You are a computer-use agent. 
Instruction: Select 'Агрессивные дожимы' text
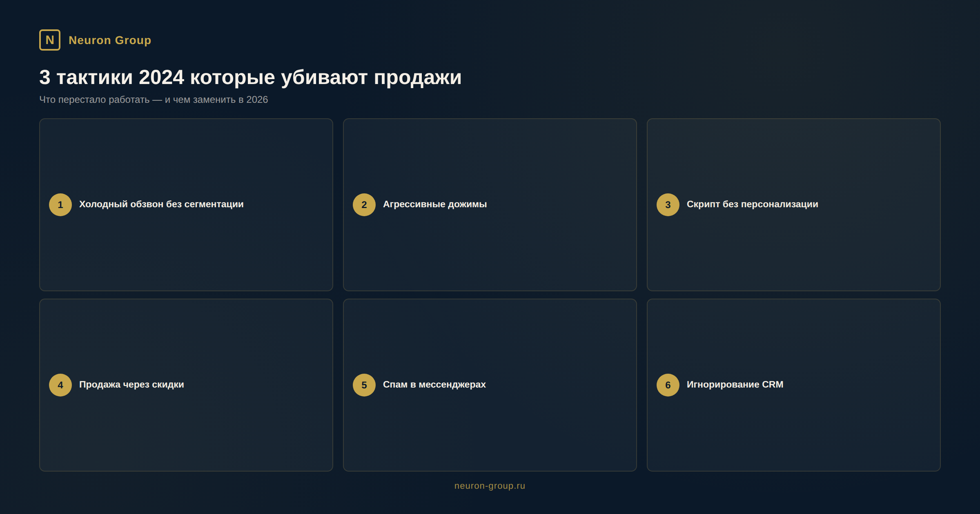coord(435,204)
